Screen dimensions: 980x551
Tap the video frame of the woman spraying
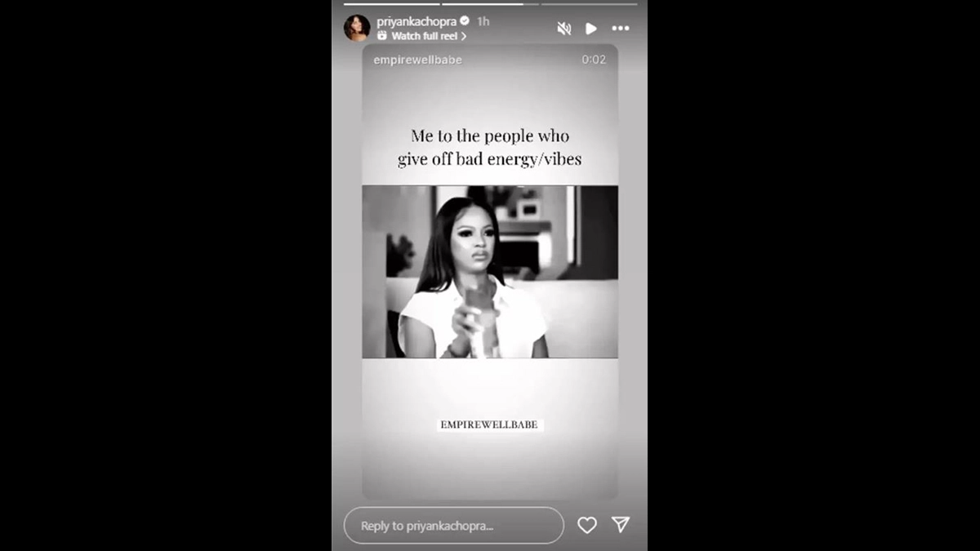click(x=490, y=272)
